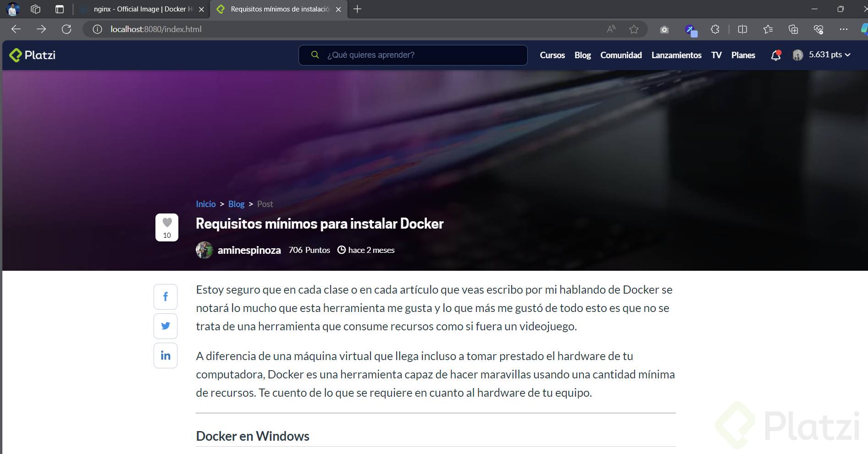Click the 706 Puntos text
This screenshot has width=868, height=454.
310,250
